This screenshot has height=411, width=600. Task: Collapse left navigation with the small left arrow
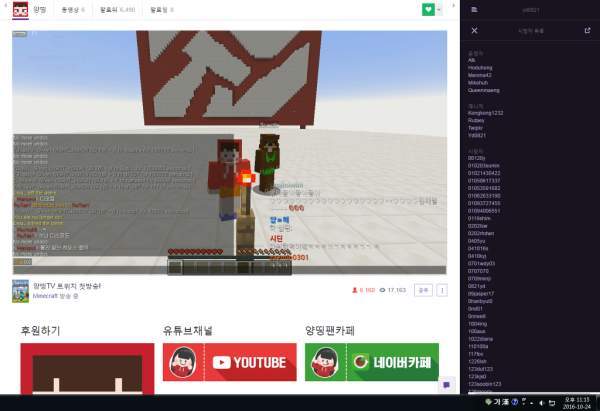[x=5, y=5]
